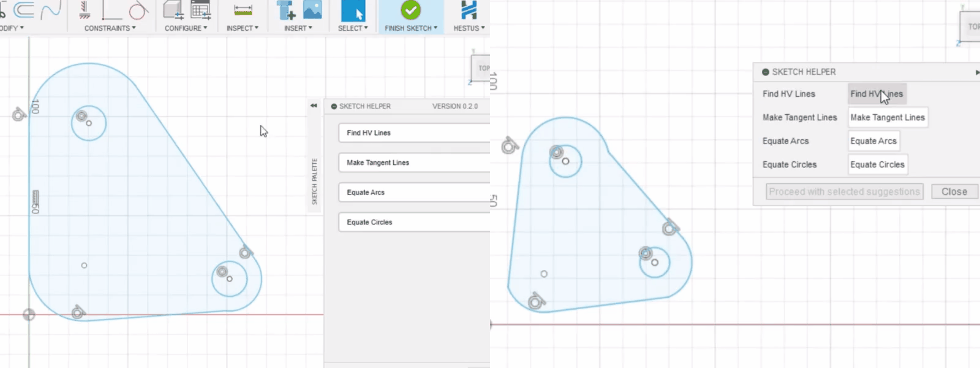Activate the Select arrow tool icon

353,10
